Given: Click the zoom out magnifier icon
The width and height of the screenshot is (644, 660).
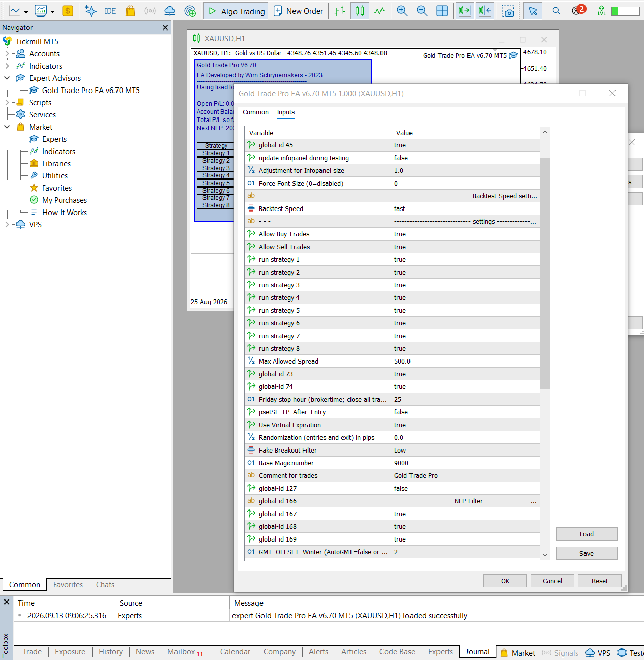Looking at the screenshot, I should point(422,11).
